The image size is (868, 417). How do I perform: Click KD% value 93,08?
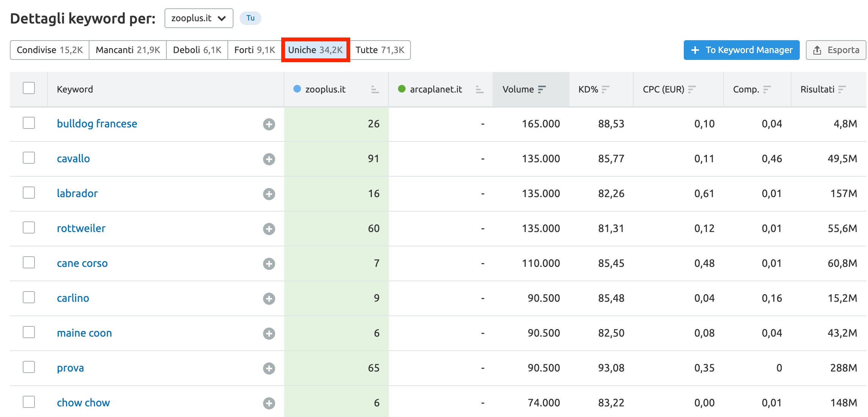(x=611, y=368)
